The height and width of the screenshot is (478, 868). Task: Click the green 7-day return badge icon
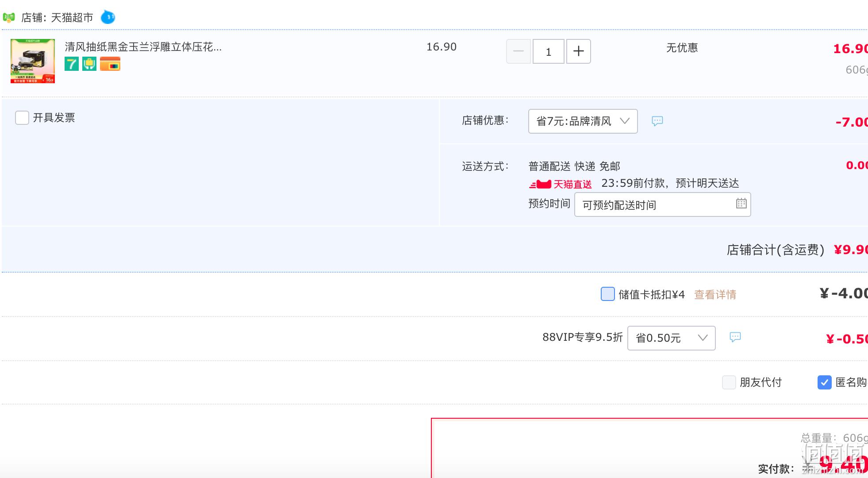72,64
